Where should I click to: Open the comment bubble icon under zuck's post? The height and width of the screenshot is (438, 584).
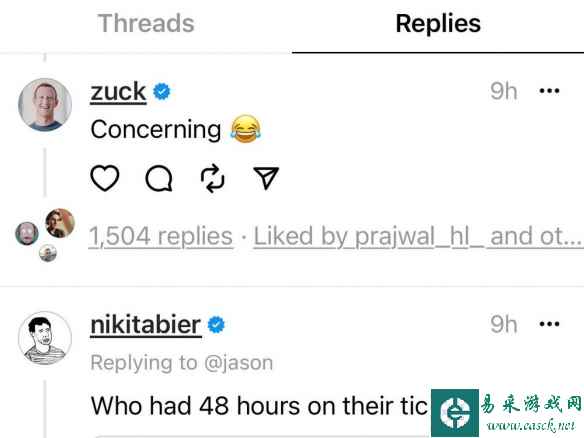click(159, 178)
